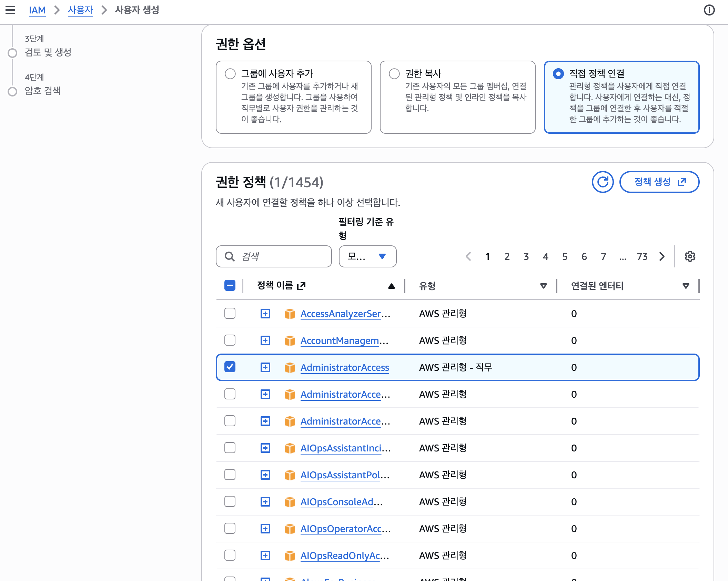Open the table settings gear
728x581 pixels.
coord(690,256)
